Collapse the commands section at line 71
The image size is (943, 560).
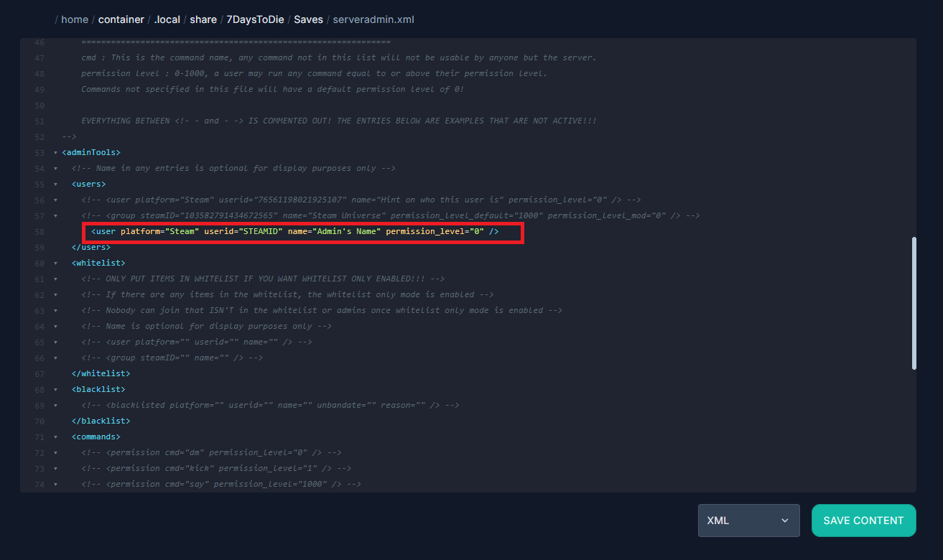click(x=55, y=437)
